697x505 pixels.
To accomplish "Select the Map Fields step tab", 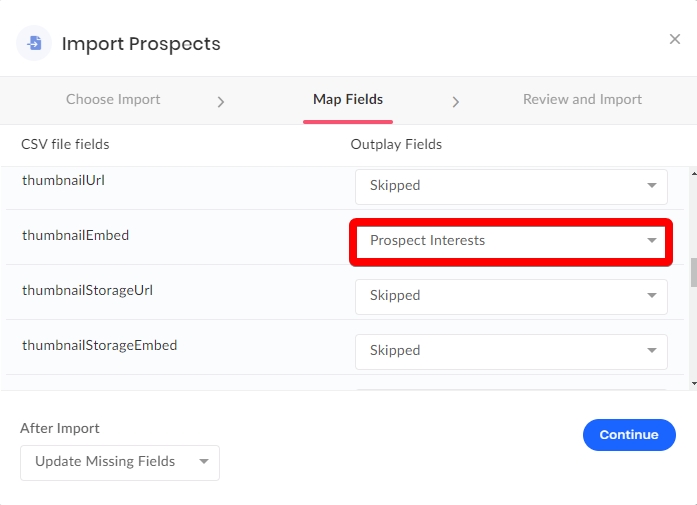I will pos(348,99).
